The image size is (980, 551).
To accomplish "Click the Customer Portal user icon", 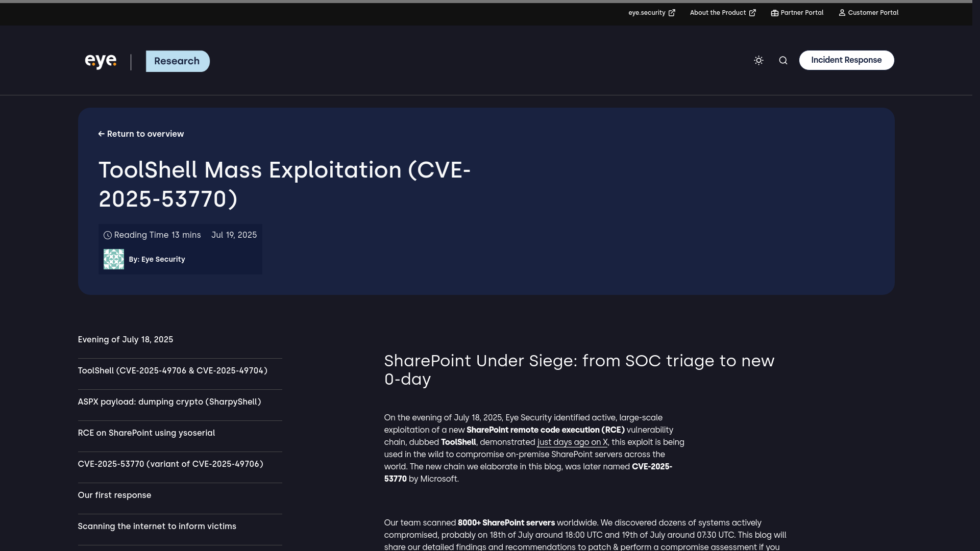I will tap(842, 13).
